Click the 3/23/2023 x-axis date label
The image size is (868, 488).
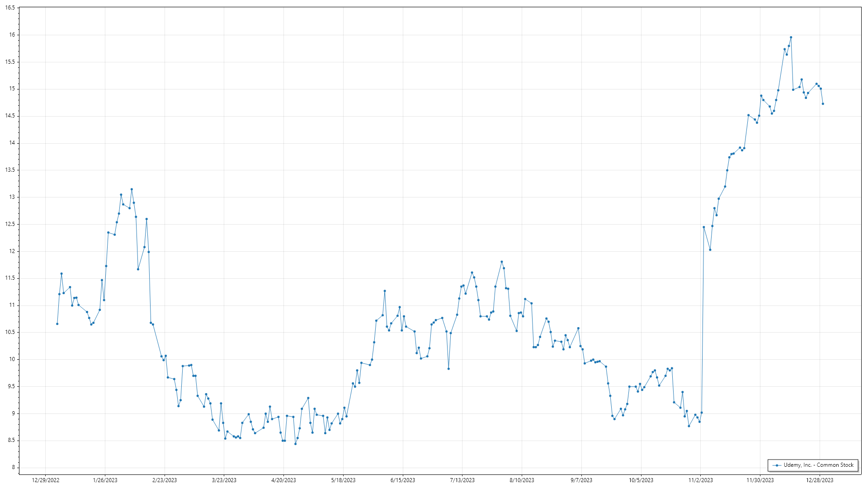(x=224, y=480)
